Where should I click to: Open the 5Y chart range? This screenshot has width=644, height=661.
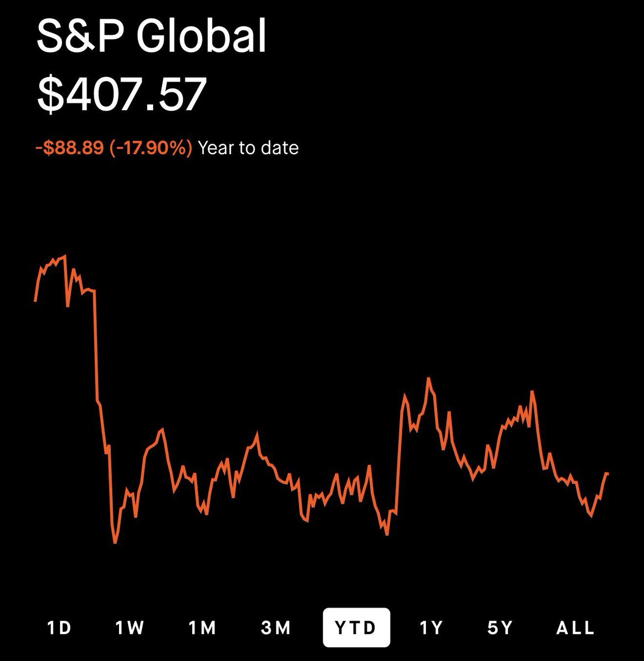(x=500, y=627)
